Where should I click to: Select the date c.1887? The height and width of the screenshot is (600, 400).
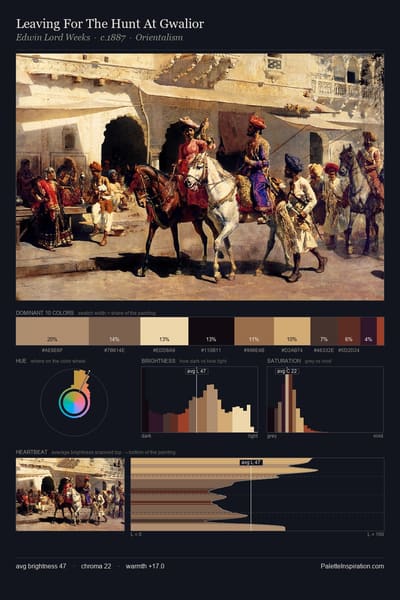[113, 38]
